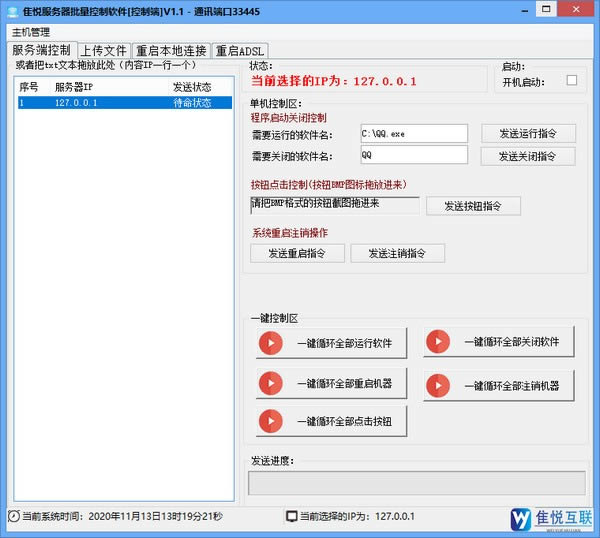Click the 当前系统时间 text in status bar
The height and width of the screenshot is (538, 600).
[x=122, y=516]
